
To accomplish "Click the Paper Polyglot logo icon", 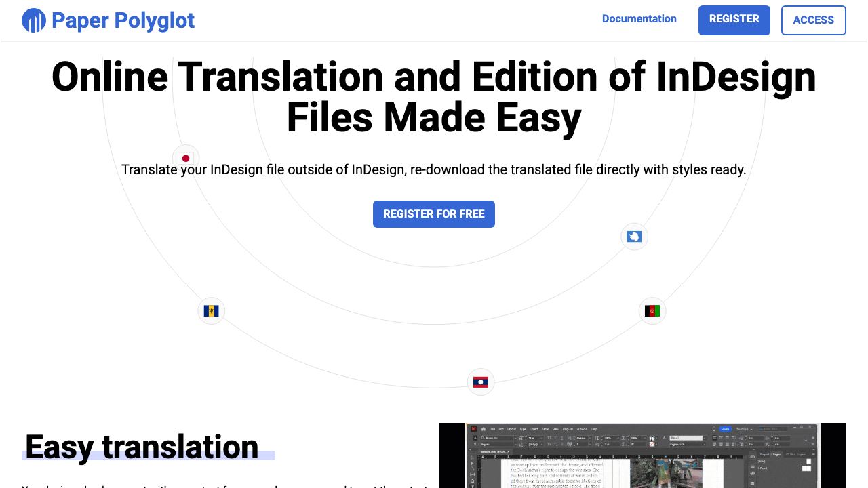I will point(34,20).
